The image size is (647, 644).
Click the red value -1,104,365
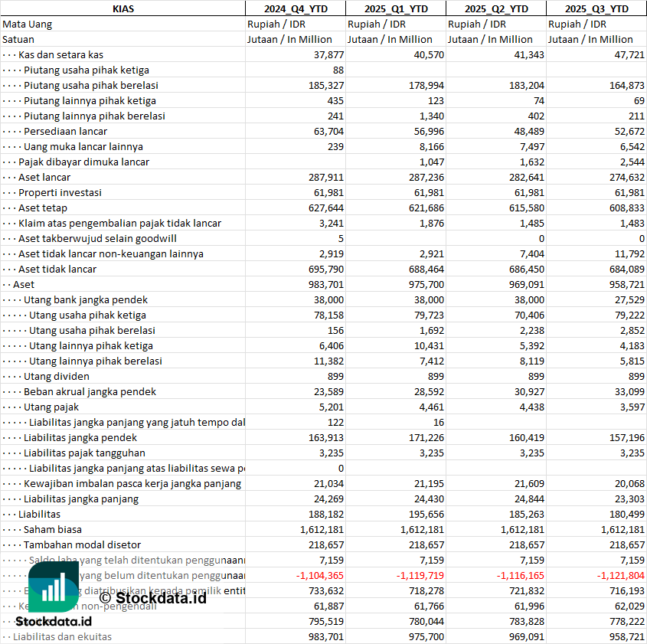click(x=320, y=576)
